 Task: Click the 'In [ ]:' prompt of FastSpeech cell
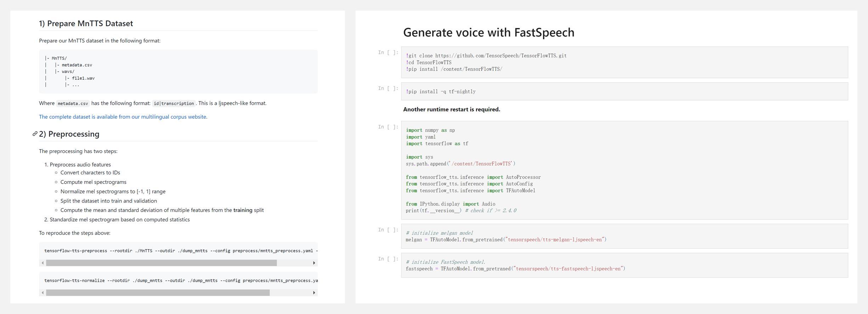coord(388,259)
